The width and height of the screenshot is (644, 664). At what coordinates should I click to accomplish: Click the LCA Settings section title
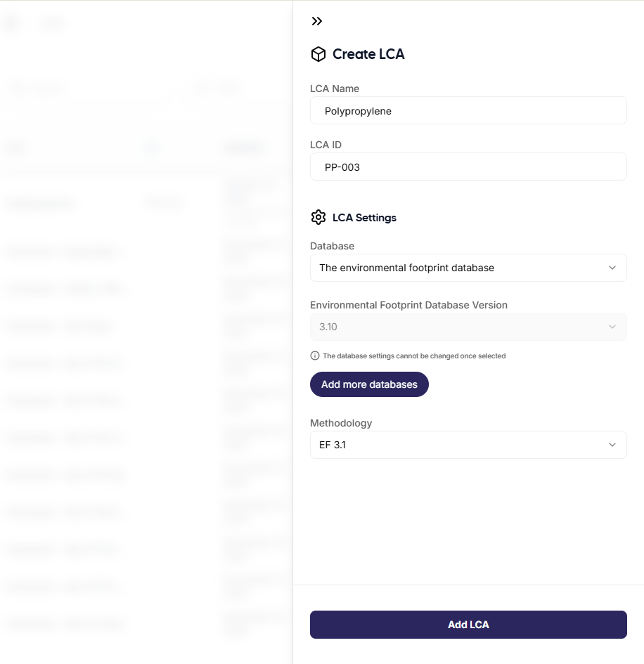pos(364,218)
